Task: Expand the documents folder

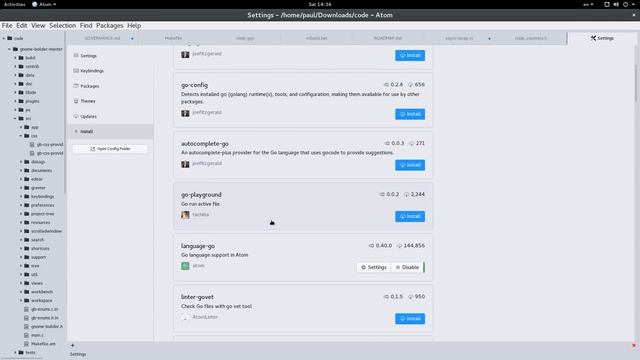Action: tap(21, 171)
